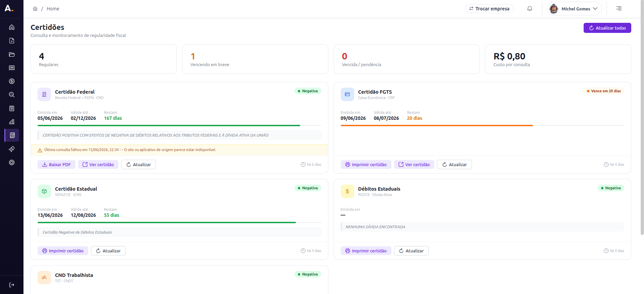Screen dimensions: 644x294
Task: Click the page vertical scrollbar
Action: click(642, 117)
